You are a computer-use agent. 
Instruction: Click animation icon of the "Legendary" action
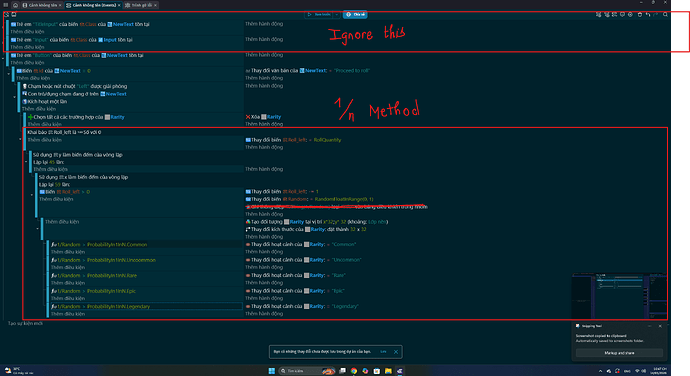(x=248, y=306)
